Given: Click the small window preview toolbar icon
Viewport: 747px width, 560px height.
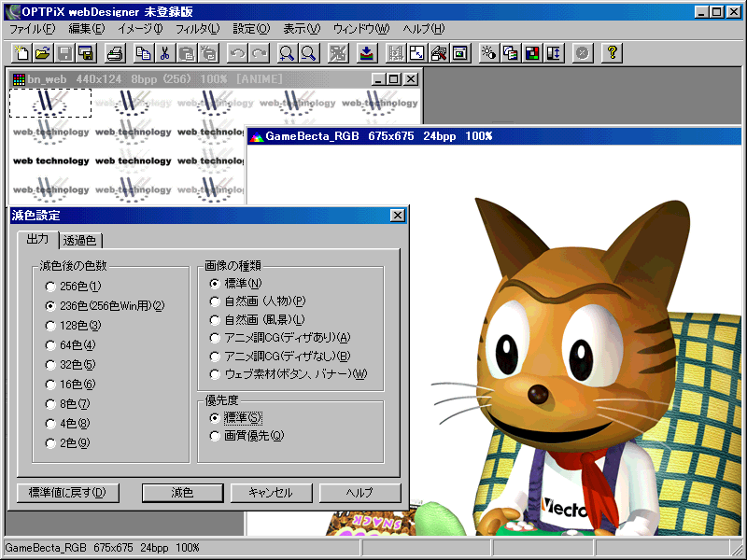Looking at the screenshot, I should pos(460,53).
